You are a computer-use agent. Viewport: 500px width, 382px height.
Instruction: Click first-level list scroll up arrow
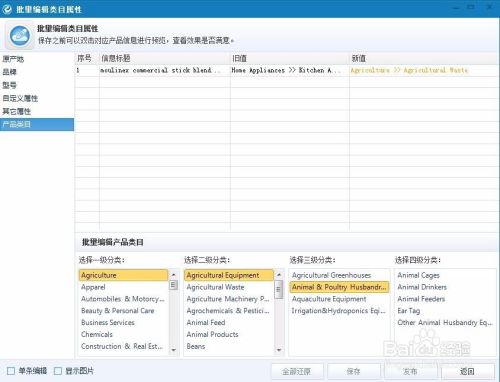click(174, 275)
